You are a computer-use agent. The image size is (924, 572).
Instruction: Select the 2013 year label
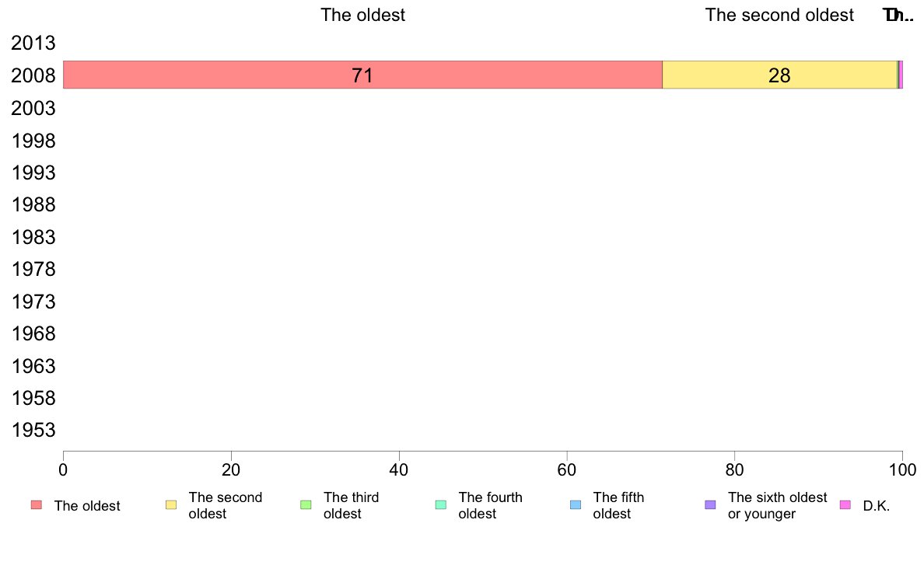pyautogui.click(x=33, y=43)
